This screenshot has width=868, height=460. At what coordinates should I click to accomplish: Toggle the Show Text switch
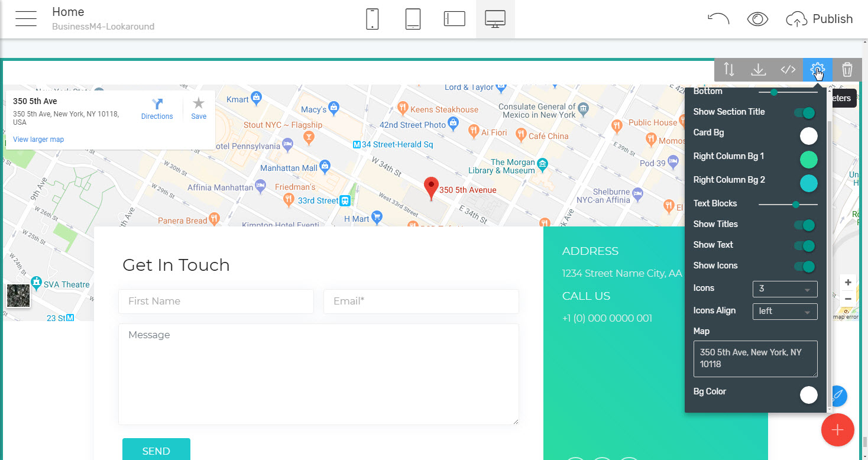[x=805, y=245]
